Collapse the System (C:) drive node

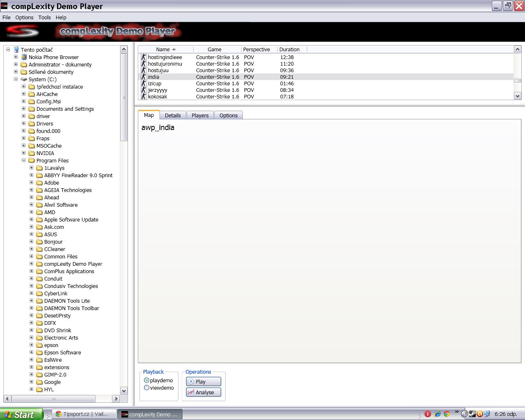(x=16, y=79)
